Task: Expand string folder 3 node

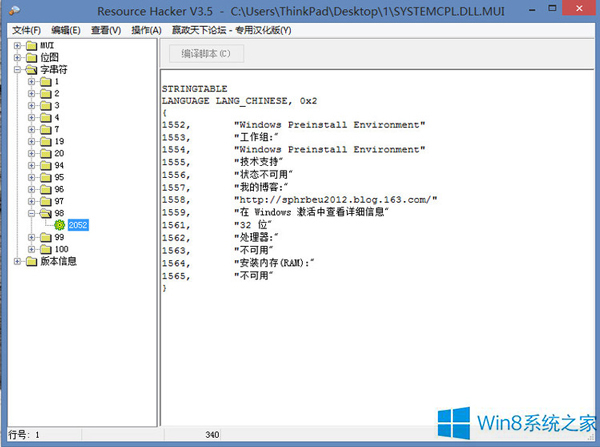Action: (x=31, y=105)
